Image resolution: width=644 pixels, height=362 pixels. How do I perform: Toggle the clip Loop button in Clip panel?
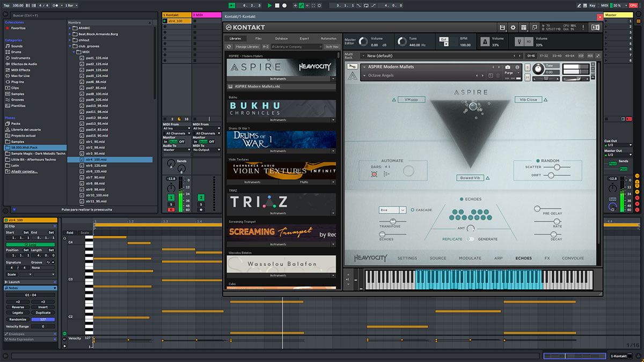click(x=30, y=245)
